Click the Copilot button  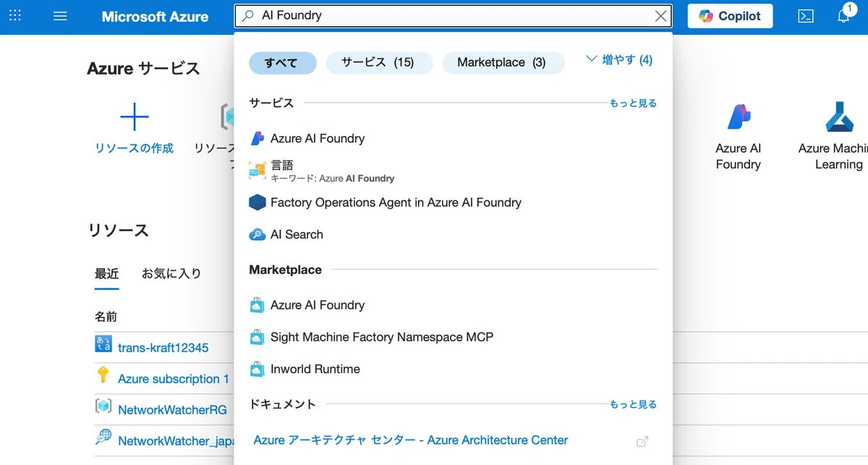pyautogui.click(x=730, y=16)
